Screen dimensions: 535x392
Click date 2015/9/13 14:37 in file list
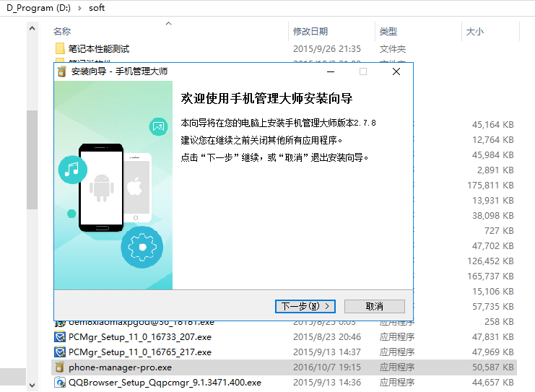[x=327, y=352]
